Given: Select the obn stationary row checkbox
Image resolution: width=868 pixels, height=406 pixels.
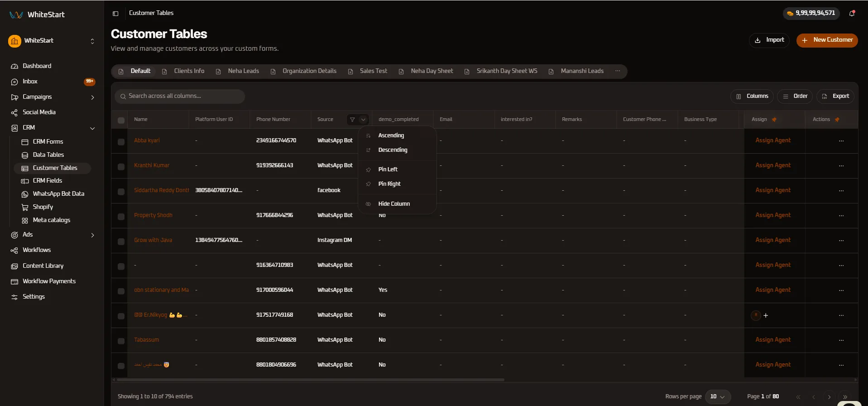Looking at the screenshot, I should point(121,291).
